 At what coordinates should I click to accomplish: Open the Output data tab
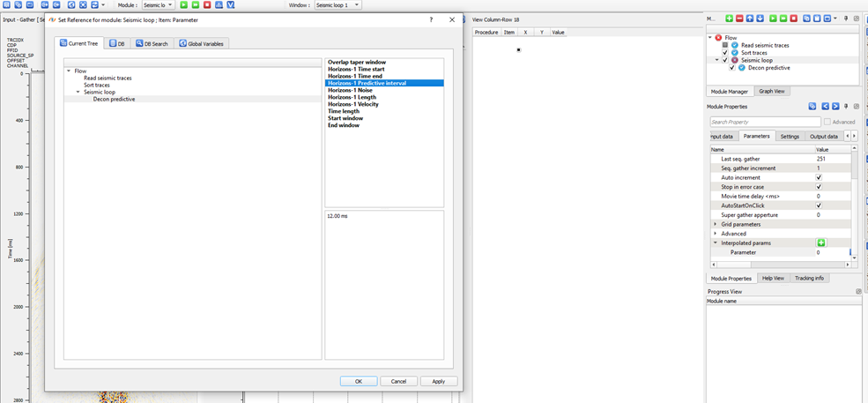point(824,136)
